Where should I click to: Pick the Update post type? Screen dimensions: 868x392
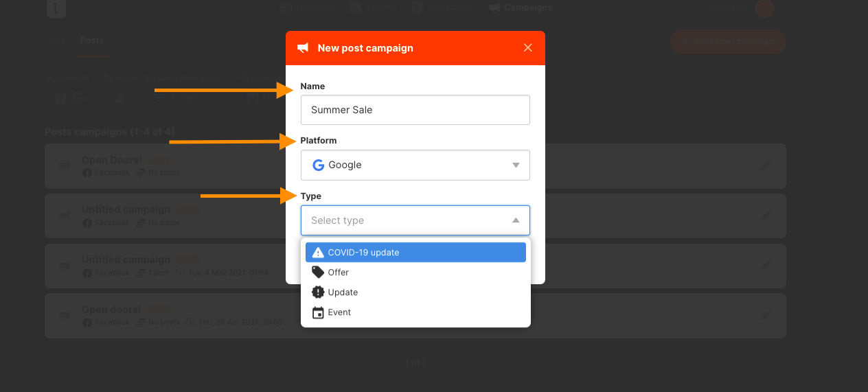[x=415, y=292]
